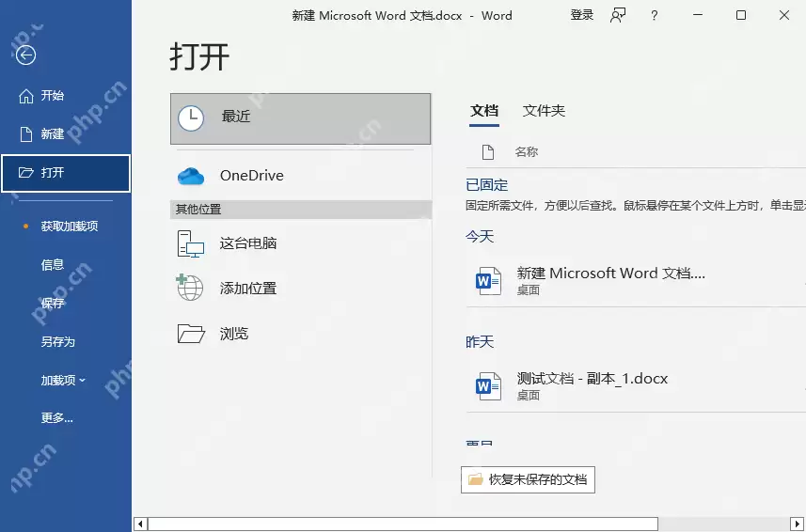Open 更多... in the sidebar
806x532 pixels.
(65, 418)
